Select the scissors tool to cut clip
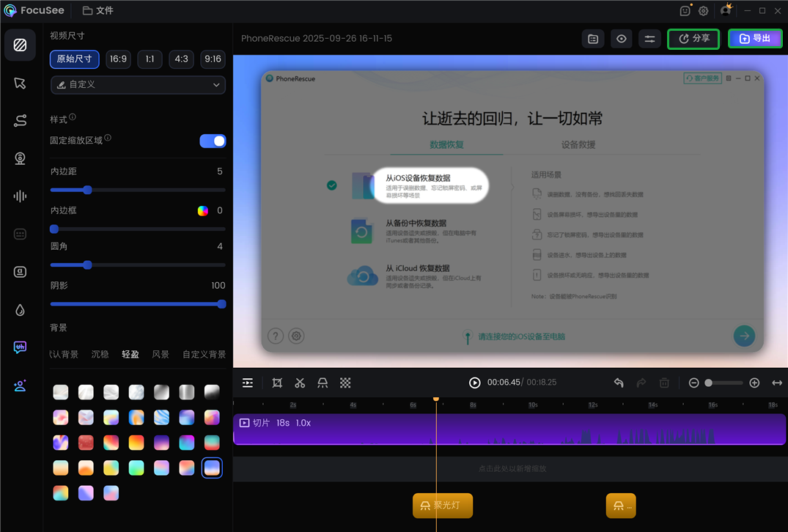 coord(300,383)
